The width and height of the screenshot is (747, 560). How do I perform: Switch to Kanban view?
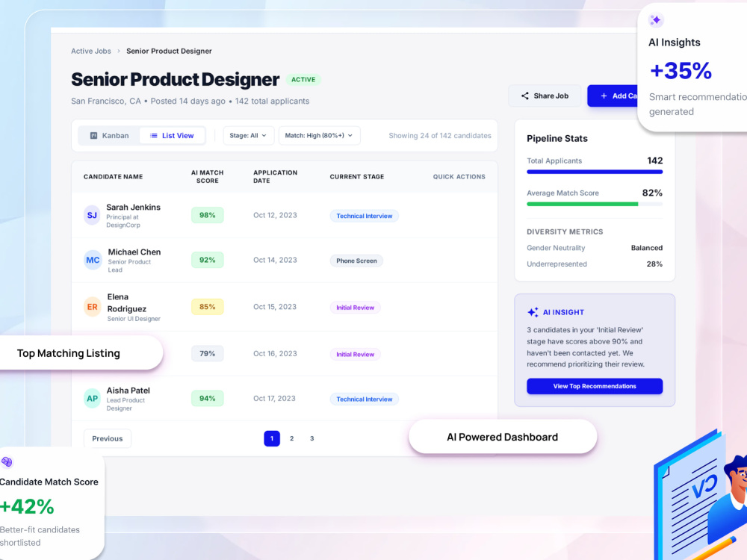(110, 136)
